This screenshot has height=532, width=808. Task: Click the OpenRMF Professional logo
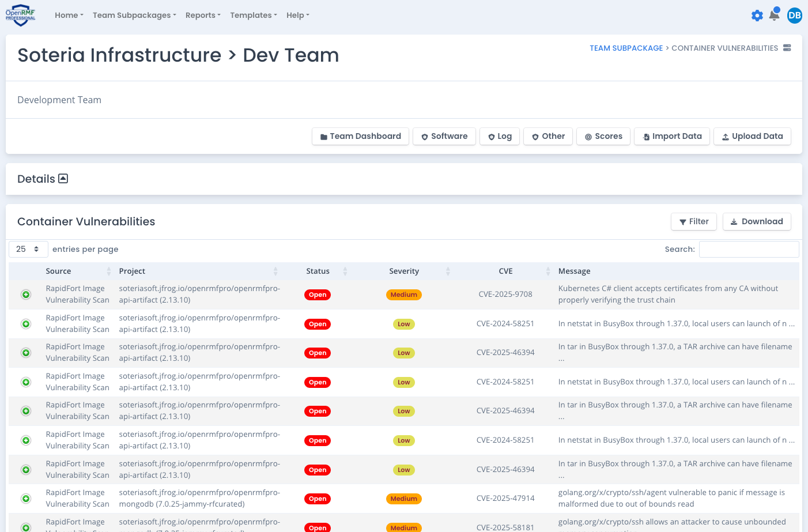point(21,16)
